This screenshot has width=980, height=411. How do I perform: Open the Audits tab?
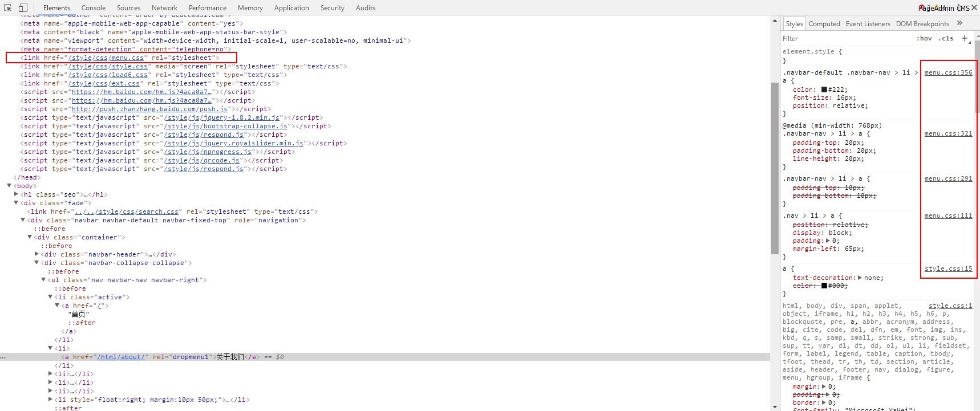366,8
